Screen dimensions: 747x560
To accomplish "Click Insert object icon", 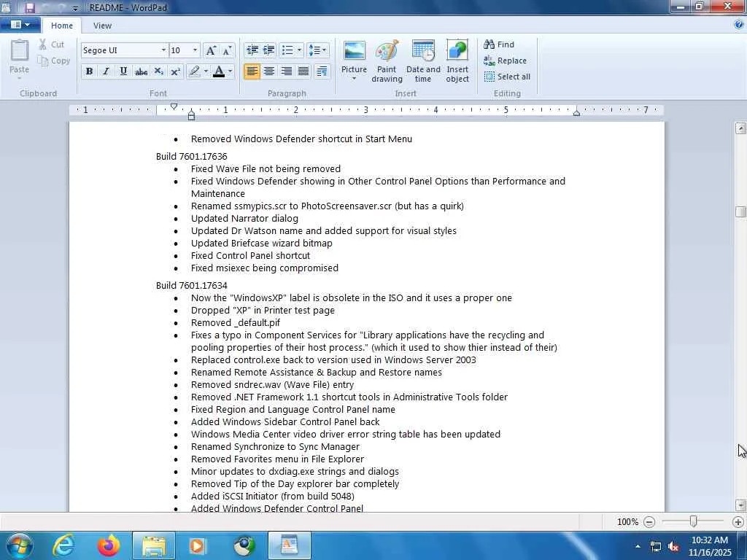I will tap(457, 61).
